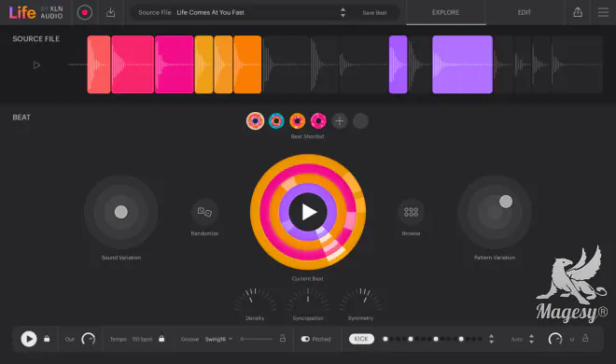Click the Browse grid icon
Image resolution: width=616 pixels, height=364 pixels.
(x=411, y=212)
